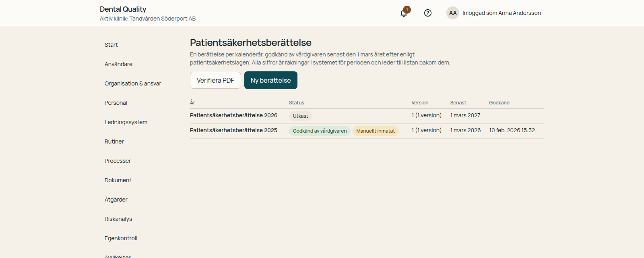Click the Patientsäkerhetsberättelse page heading
644x258 pixels.
click(x=251, y=43)
